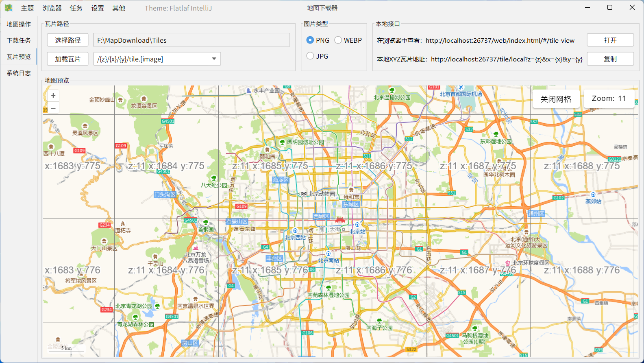Click the 北京万龙八易滑雪场 ski icon
Screen dimensions: 644x363
[196, 248]
